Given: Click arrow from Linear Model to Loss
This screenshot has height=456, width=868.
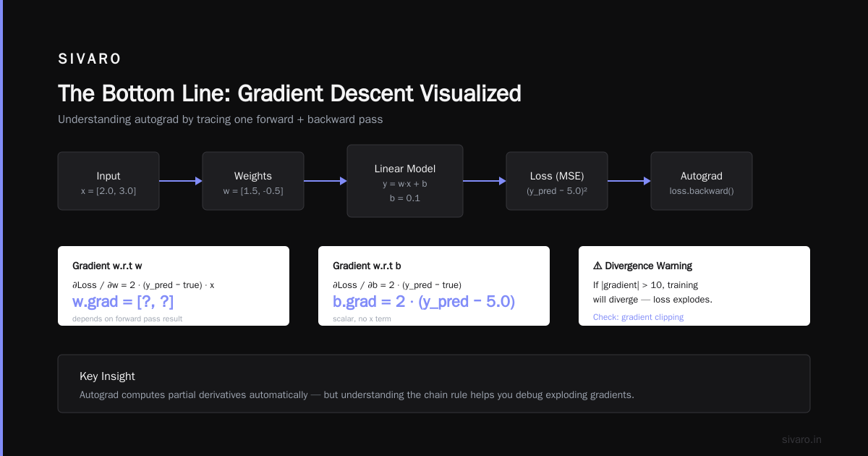Looking at the screenshot, I should coord(485,181).
